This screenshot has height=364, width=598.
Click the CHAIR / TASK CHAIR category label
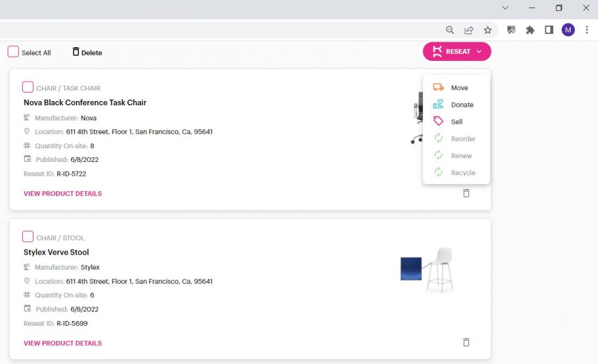(68, 88)
